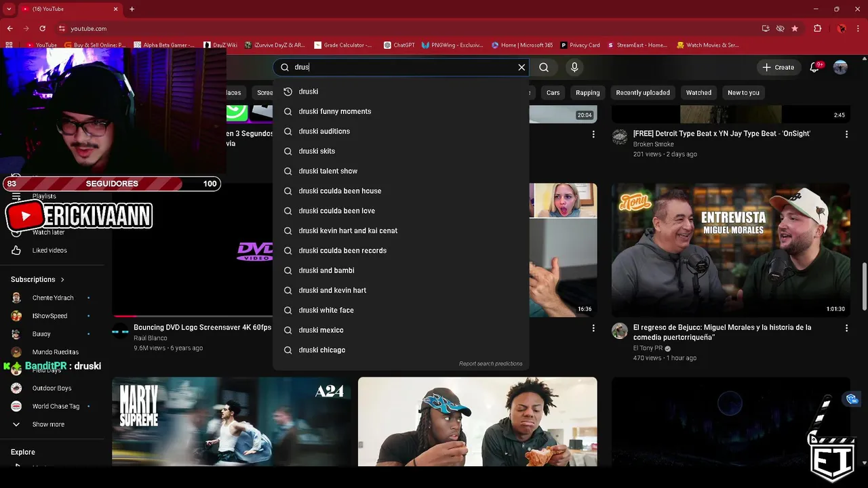
Task: Open the Privacy Card bookmark
Action: coord(580,45)
